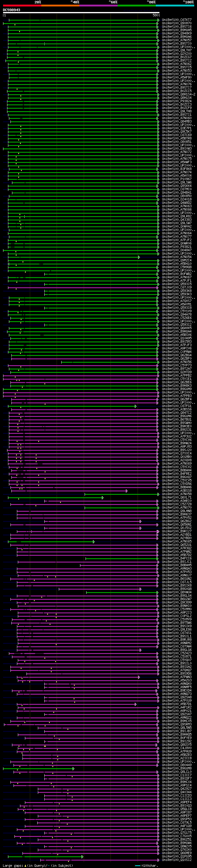Select hit UniRef100_Q0J5X2
Screen dimensions: 197x868
176,528
